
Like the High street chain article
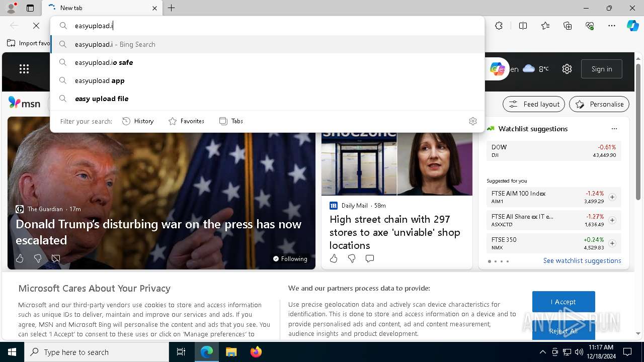tap(334, 258)
